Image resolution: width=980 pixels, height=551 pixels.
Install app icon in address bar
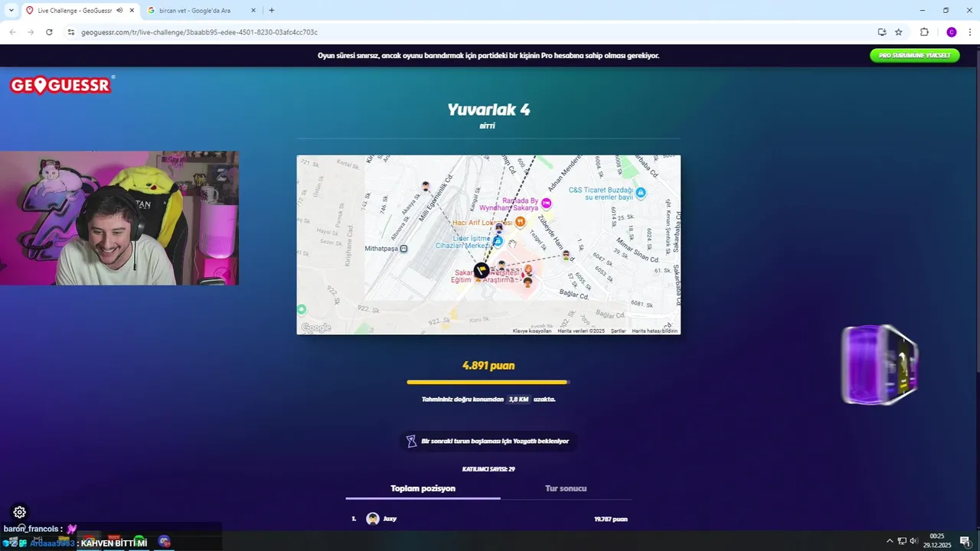click(x=882, y=32)
